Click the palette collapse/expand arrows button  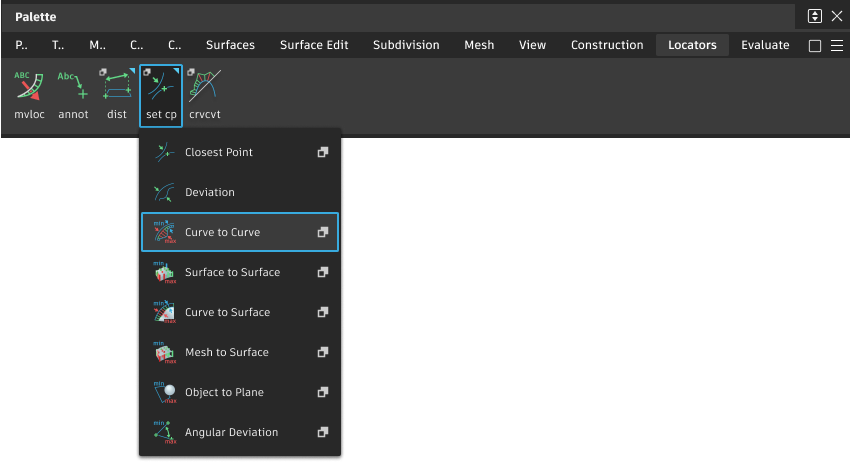click(x=815, y=16)
